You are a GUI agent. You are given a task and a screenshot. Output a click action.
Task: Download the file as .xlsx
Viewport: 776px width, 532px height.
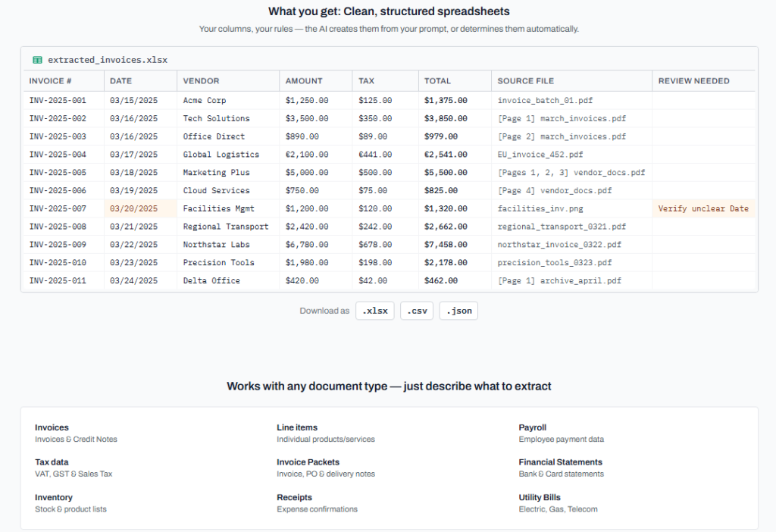tap(374, 311)
